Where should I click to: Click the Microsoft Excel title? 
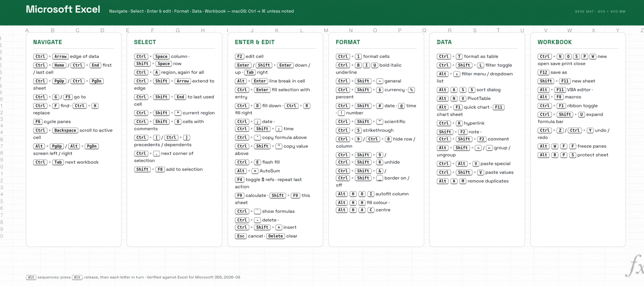tap(63, 9)
